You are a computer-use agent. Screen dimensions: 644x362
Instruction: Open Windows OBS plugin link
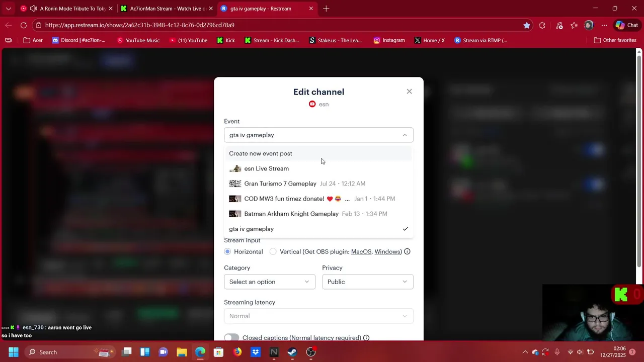coord(387,251)
